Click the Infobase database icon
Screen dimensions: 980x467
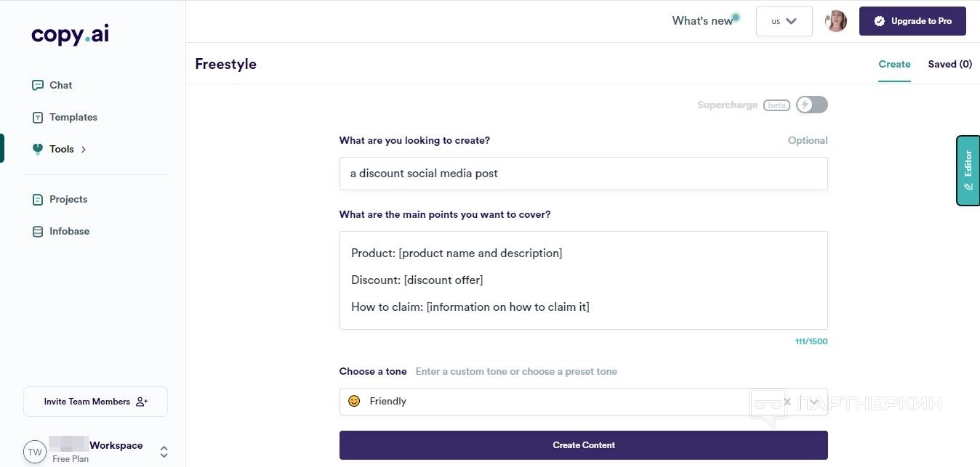(38, 232)
